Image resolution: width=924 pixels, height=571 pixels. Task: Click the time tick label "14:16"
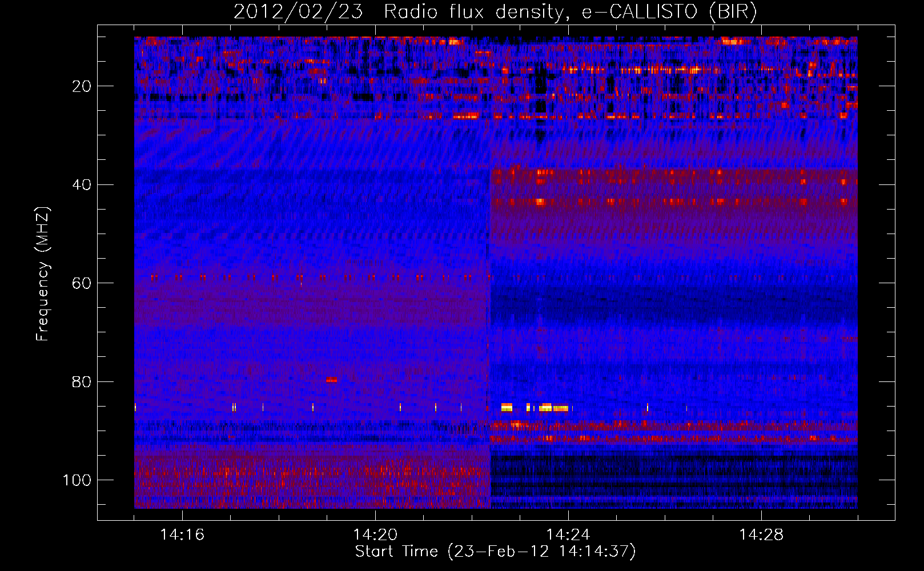click(x=182, y=534)
